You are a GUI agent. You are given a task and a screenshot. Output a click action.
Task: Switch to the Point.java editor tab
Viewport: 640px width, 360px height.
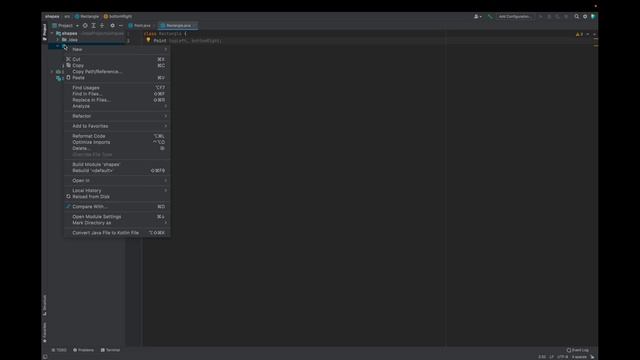[142, 25]
